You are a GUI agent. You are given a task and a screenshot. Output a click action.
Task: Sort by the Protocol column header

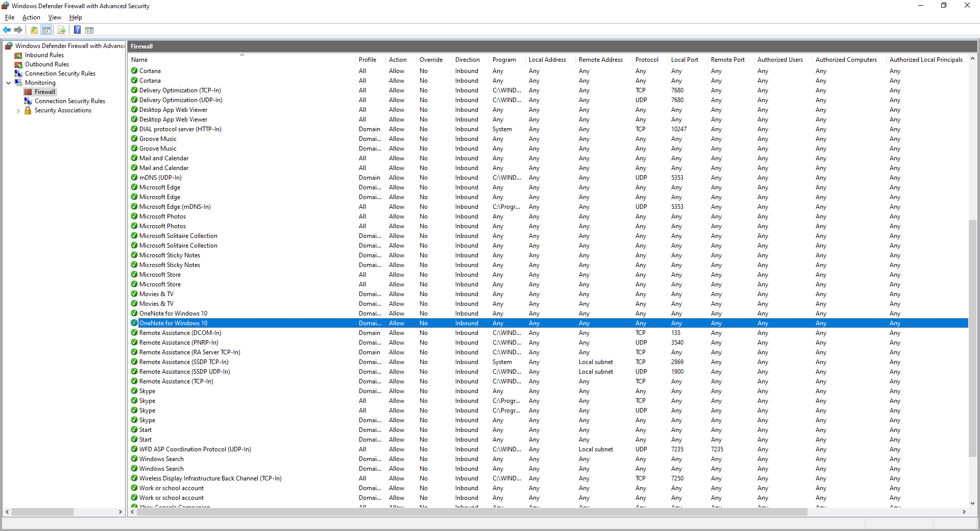(647, 60)
